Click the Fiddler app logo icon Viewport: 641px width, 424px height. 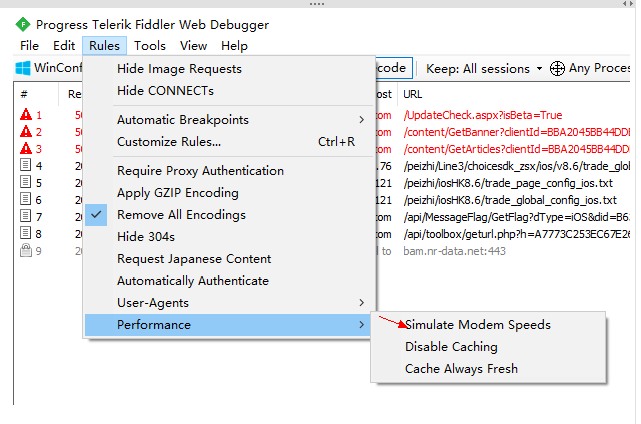(23, 25)
